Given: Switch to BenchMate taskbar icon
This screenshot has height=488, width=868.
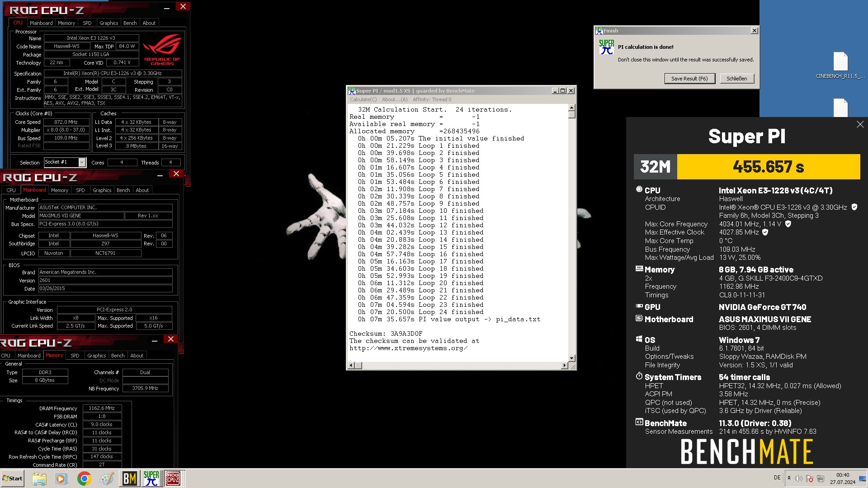Looking at the screenshot, I should tap(130, 479).
